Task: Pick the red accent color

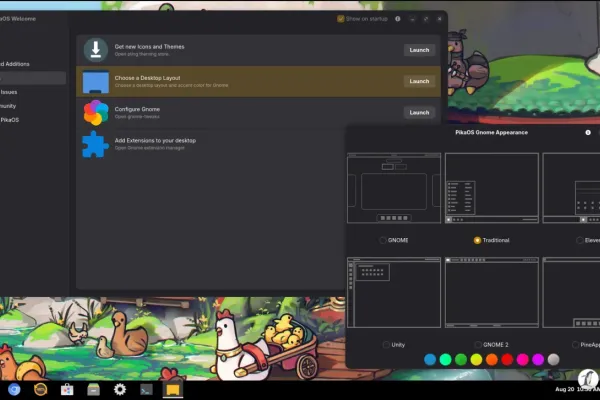Action: (x=507, y=359)
